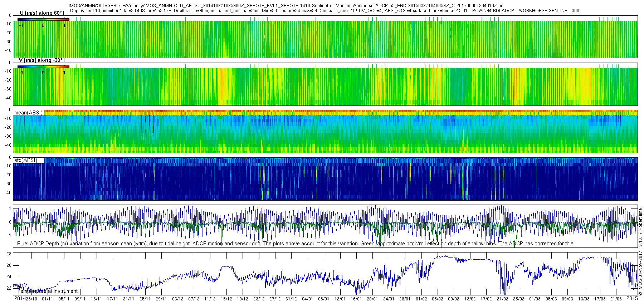Image resolution: width=644 pixels, height=304 pixels.
Task: Click the '25/11' date tick label
Action: [145, 299]
